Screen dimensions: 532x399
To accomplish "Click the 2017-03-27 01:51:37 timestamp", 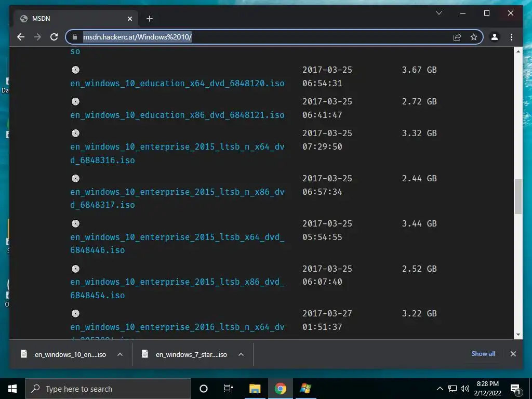I will (327, 320).
